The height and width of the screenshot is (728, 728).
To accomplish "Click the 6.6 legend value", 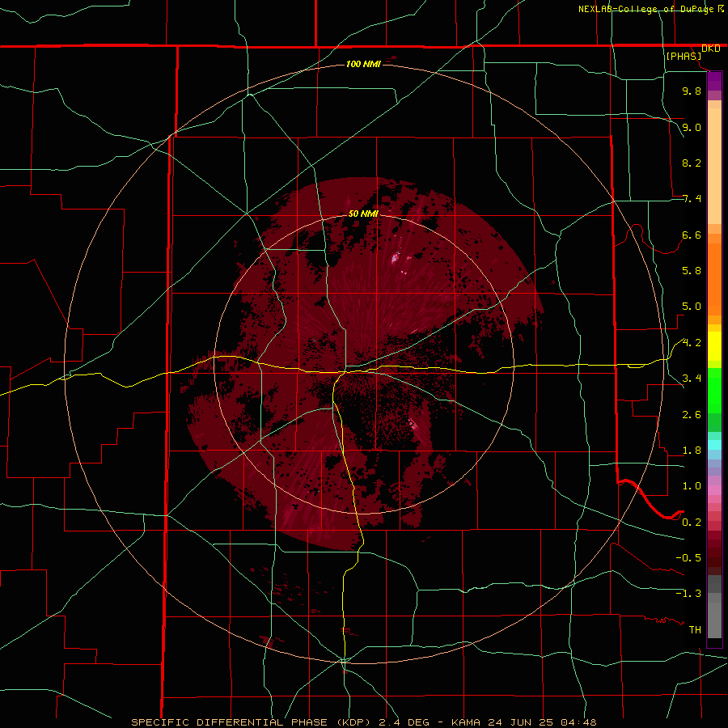I will click(x=692, y=235).
